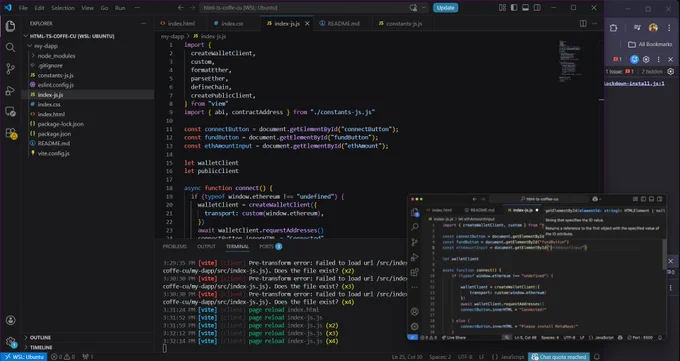Switch to the PROBLEMS panel tab
680x361 pixels.
[x=174, y=246]
